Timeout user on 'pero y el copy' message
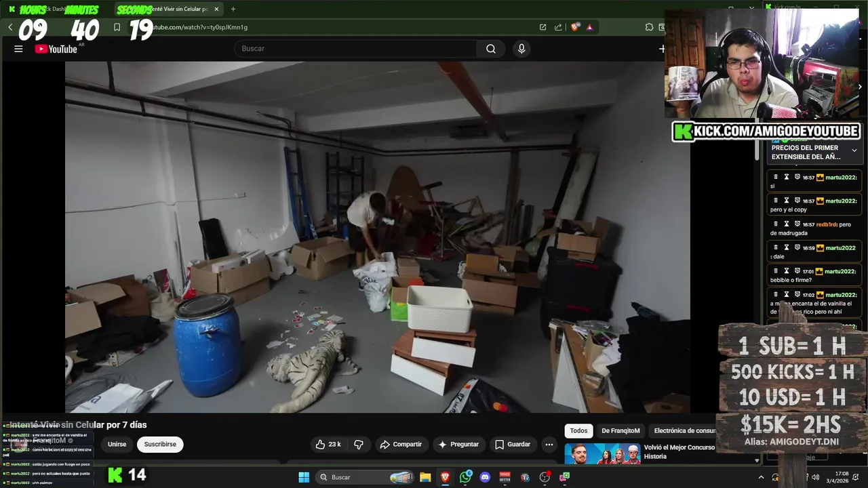868x488 pixels. click(787, 201)
